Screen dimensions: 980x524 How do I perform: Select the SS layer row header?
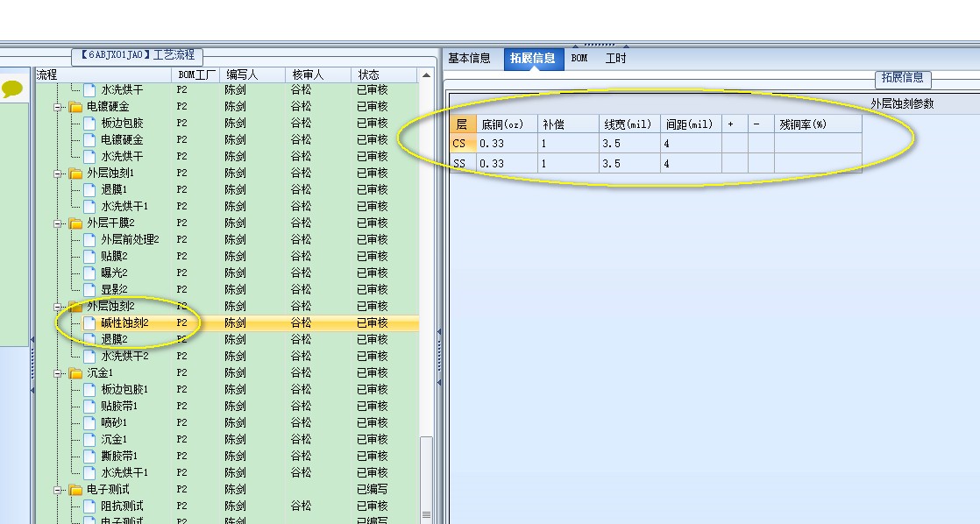coord(463,163)
